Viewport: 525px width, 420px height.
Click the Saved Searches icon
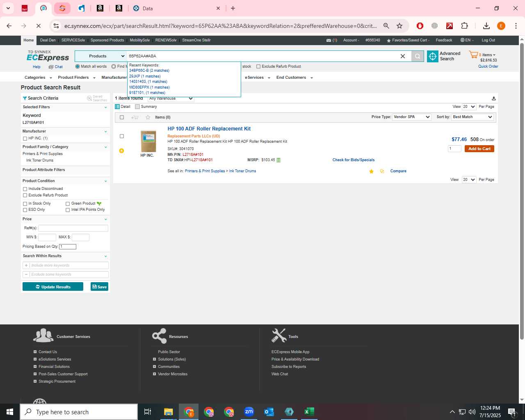pyautogui.click(x=89, y=98)
